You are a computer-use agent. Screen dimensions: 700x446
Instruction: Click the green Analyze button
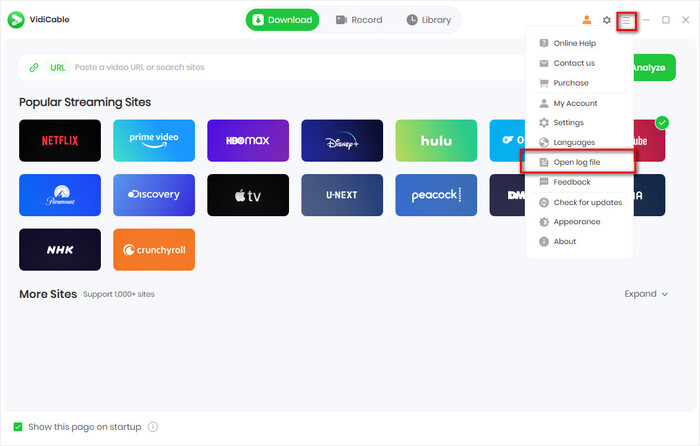coord(654,67)
